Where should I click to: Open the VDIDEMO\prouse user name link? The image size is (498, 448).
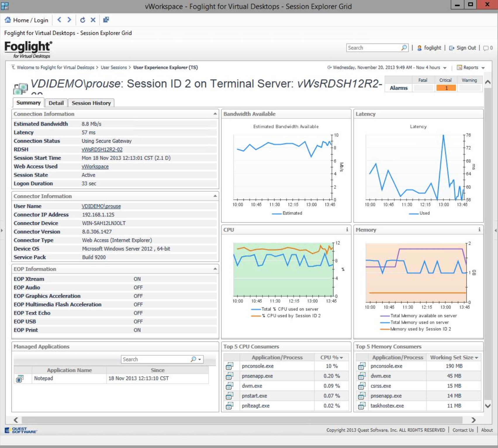click(x=101, y=206)
